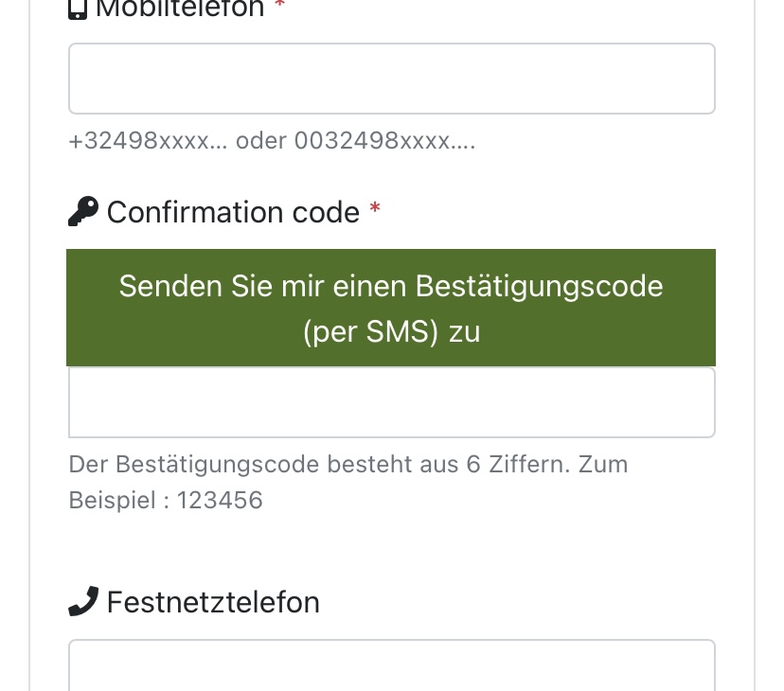This screenshot has width=784, height=691.
Task: Click the Festnetztelefon label text
Action: click(x=213, y=602)
